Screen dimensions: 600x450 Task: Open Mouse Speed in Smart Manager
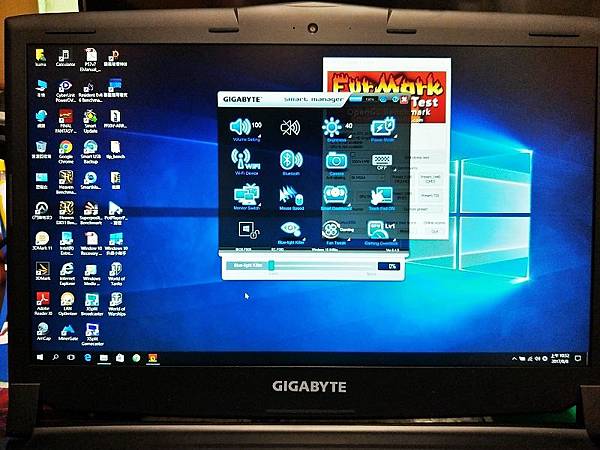pyautogui.click(x=291, y=197)
